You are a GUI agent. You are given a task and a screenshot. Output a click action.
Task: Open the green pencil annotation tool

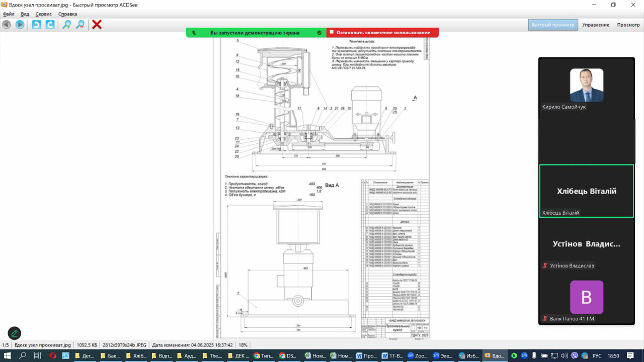(x=15, y=333)
